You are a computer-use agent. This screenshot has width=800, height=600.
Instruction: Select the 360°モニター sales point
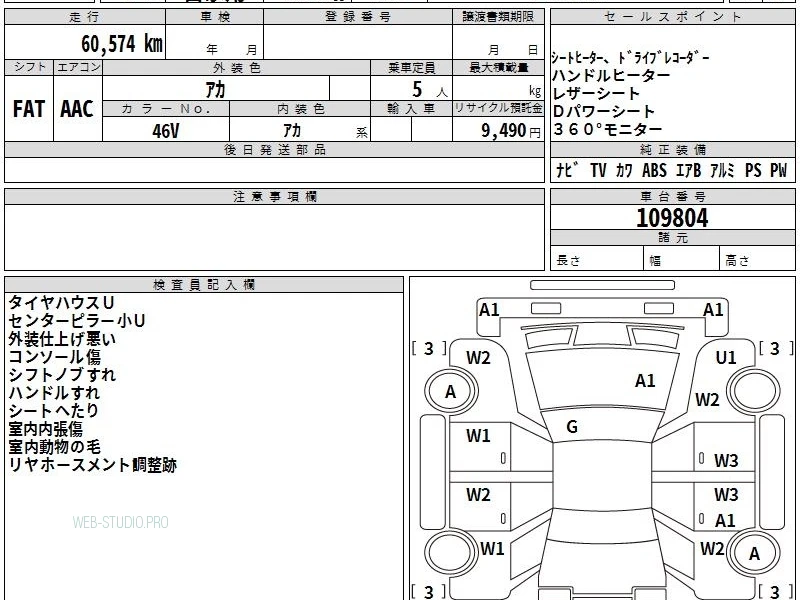(x=607, y=129)
